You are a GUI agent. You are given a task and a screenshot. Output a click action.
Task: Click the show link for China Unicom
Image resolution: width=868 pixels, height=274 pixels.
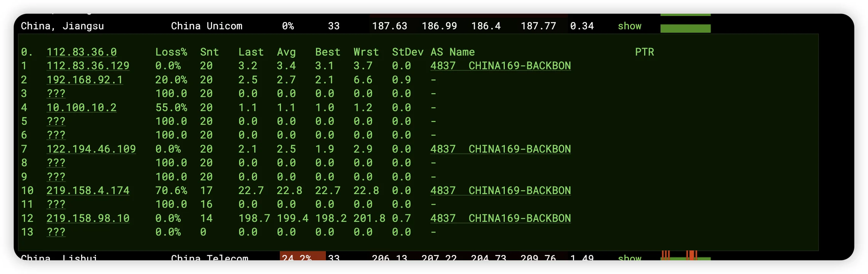click(x=629, y=26)
